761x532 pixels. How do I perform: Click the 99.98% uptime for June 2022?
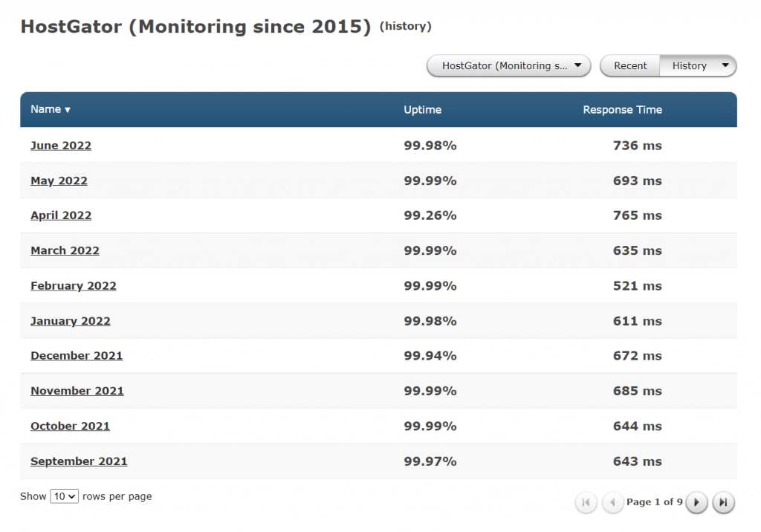430,146
